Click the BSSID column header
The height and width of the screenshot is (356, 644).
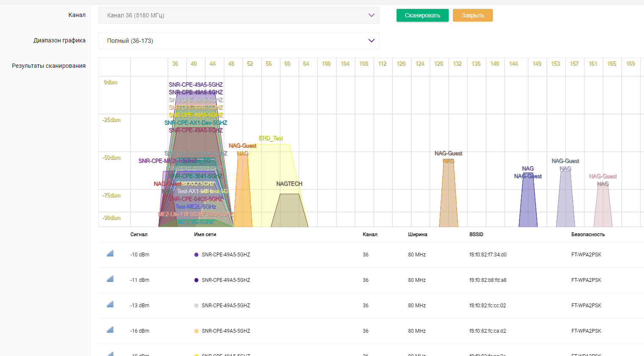point(476,234)
